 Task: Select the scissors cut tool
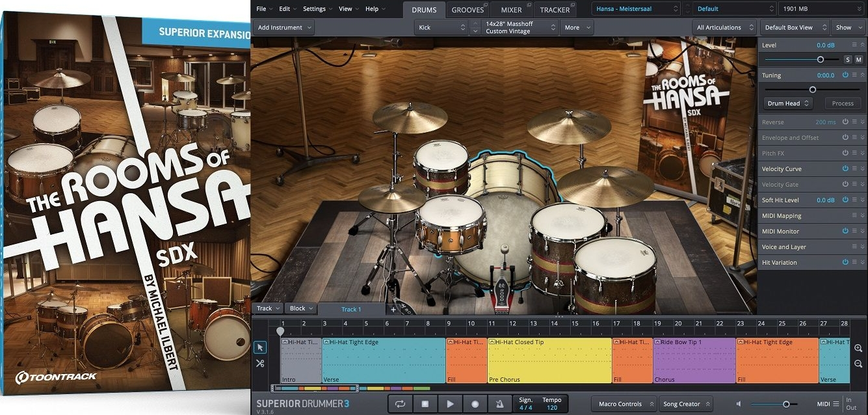tap(260, 363)
